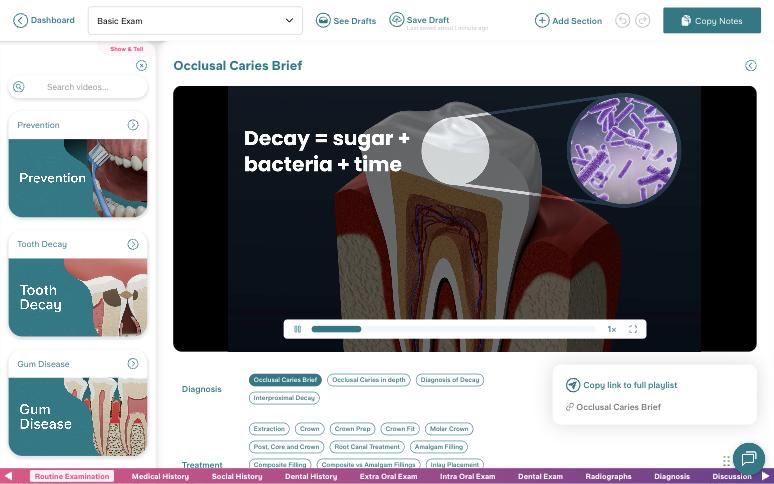Select the Interproximal Decay tag
This screenshot has height=484, width=774.
click(x=284, y=398)
